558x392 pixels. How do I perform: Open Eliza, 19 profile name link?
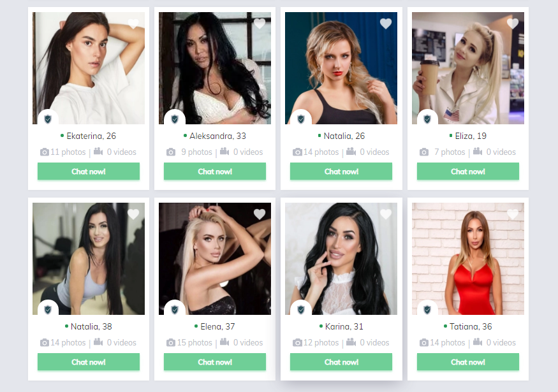[x=471, y=136]
